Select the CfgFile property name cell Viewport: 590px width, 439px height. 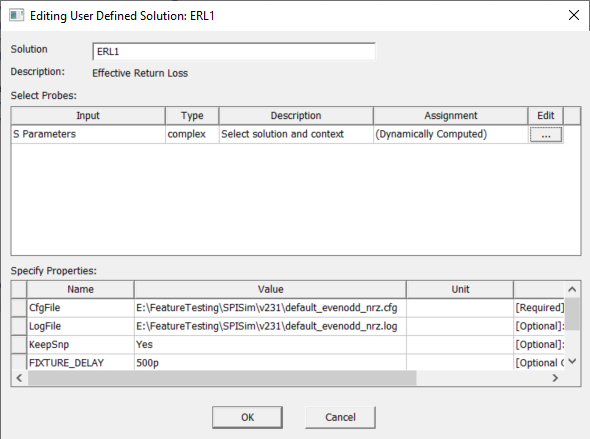[80, 308]
